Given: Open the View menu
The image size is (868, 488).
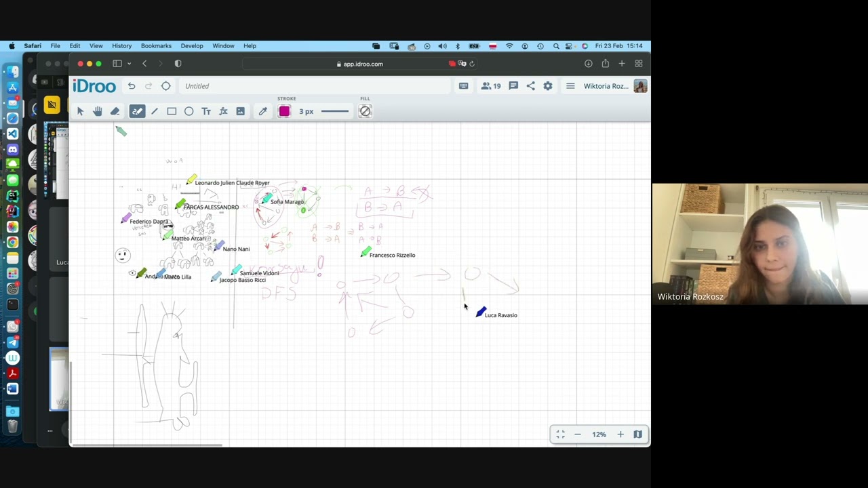Looking at the screenshot, I should coord(96,46).
